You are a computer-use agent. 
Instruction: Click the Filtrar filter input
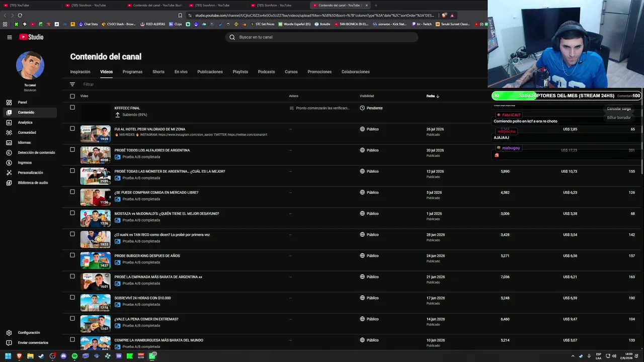(x=89, y=84)
